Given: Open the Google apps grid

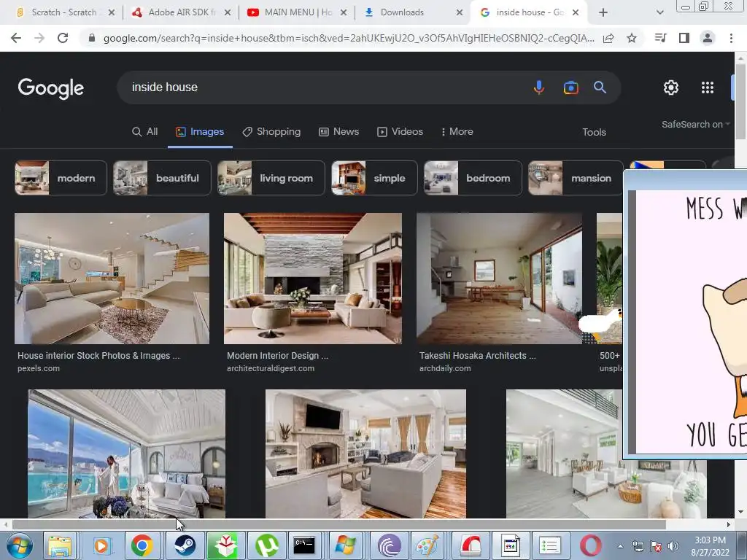Looking at the screenshot, I should [x=708, y=87].
